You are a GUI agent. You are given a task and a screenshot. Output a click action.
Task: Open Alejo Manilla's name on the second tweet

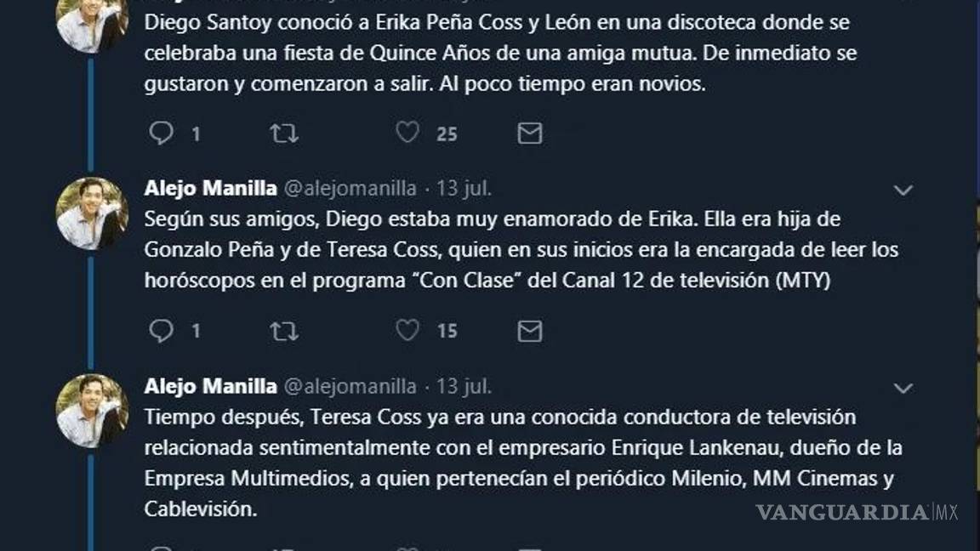210,189
